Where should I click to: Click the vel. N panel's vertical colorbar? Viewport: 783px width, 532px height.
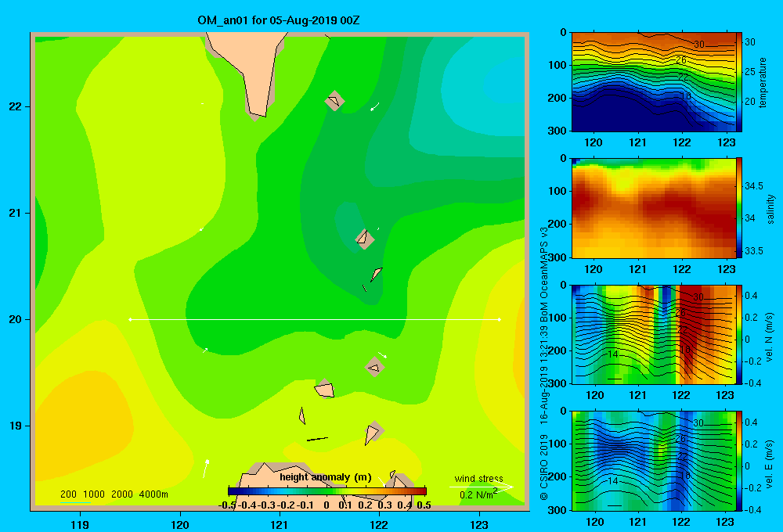[x=739, y=335]
